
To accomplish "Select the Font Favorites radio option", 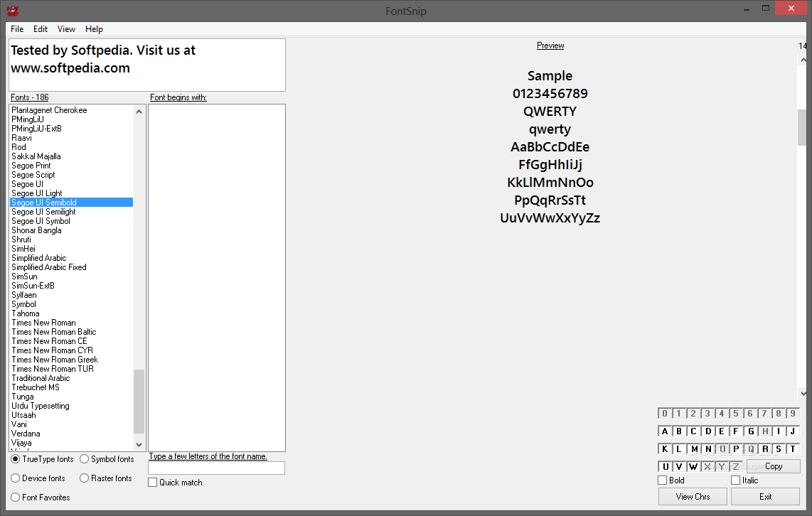I will click(x=41, y=498).
